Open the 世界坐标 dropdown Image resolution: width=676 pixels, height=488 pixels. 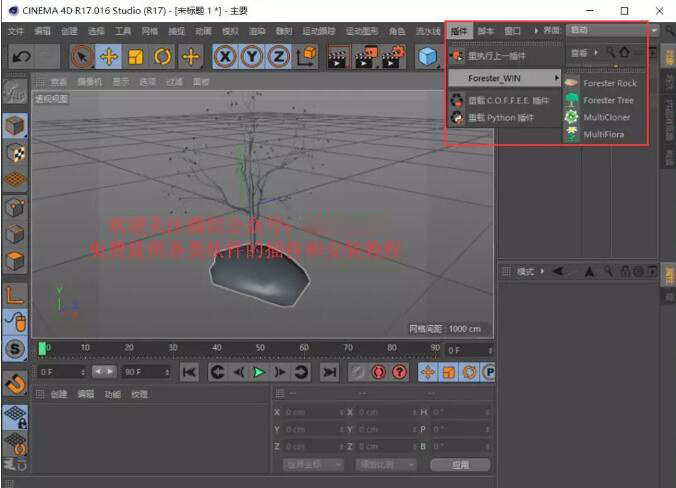[313, 465]
